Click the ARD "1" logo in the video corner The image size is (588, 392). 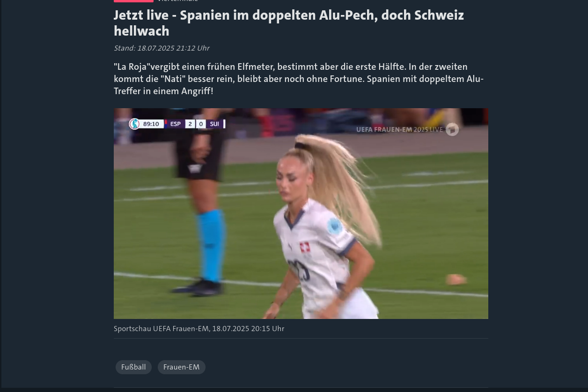[x=452, y=129]
